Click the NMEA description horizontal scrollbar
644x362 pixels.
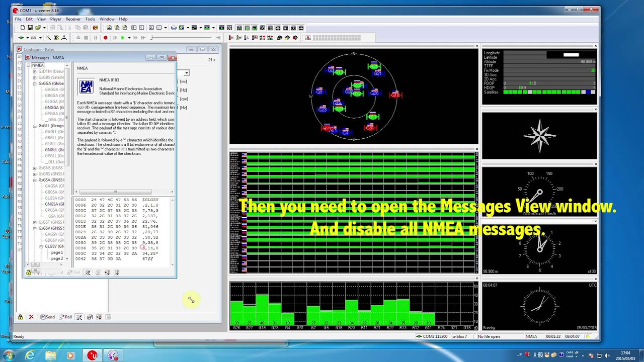123,192
